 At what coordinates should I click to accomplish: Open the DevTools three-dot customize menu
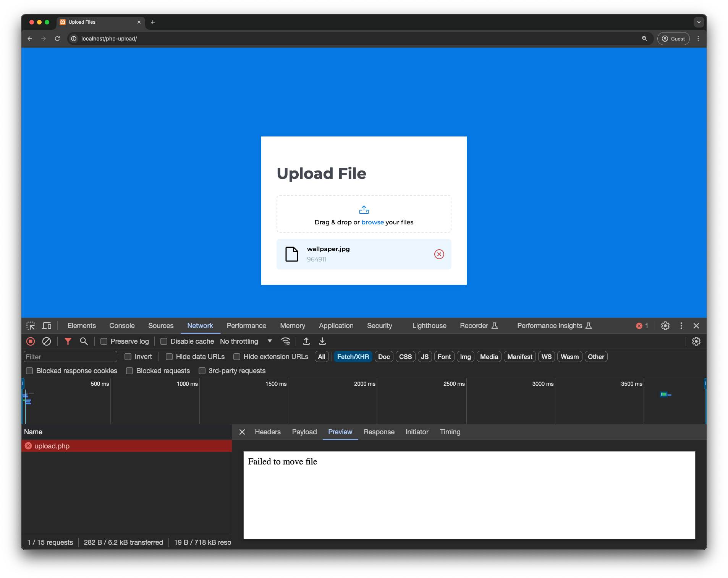point(681,326)
